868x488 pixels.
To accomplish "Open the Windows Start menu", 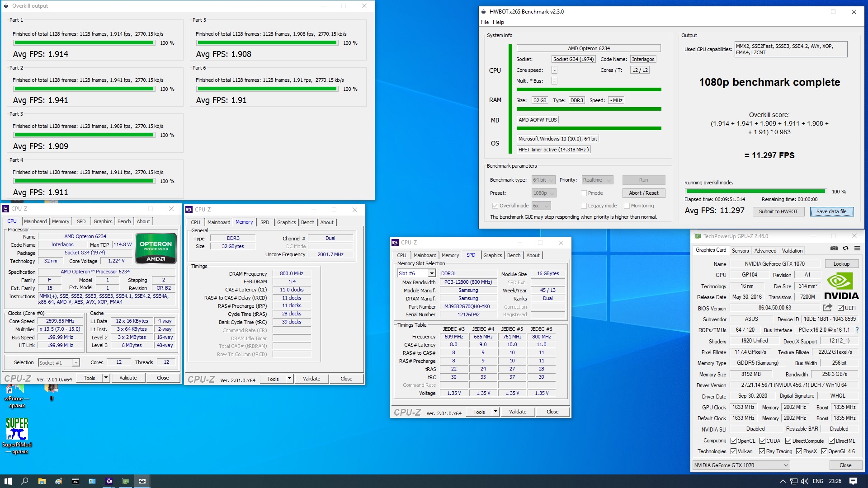I will point(8,481).
